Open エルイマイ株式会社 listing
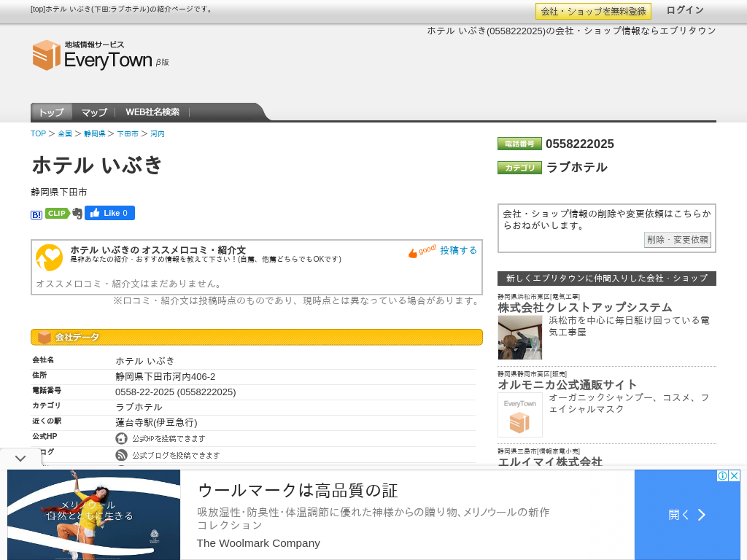The image size is (747, 560). [x=550, y=462]
